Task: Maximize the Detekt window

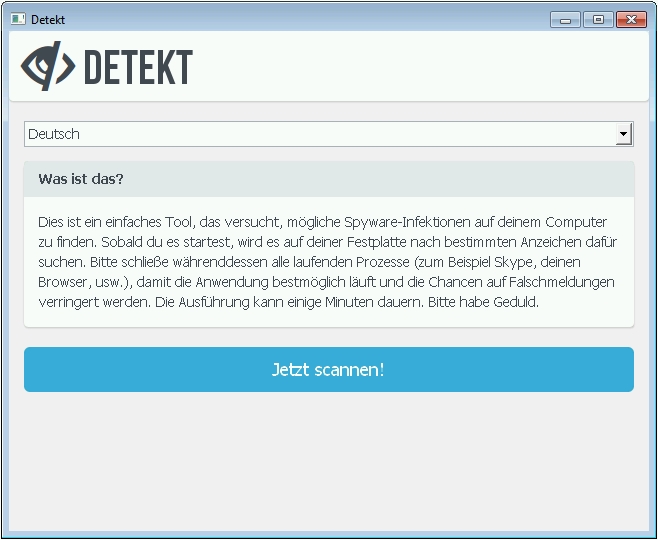Action: pyautogui.click(x=598, y=20)
